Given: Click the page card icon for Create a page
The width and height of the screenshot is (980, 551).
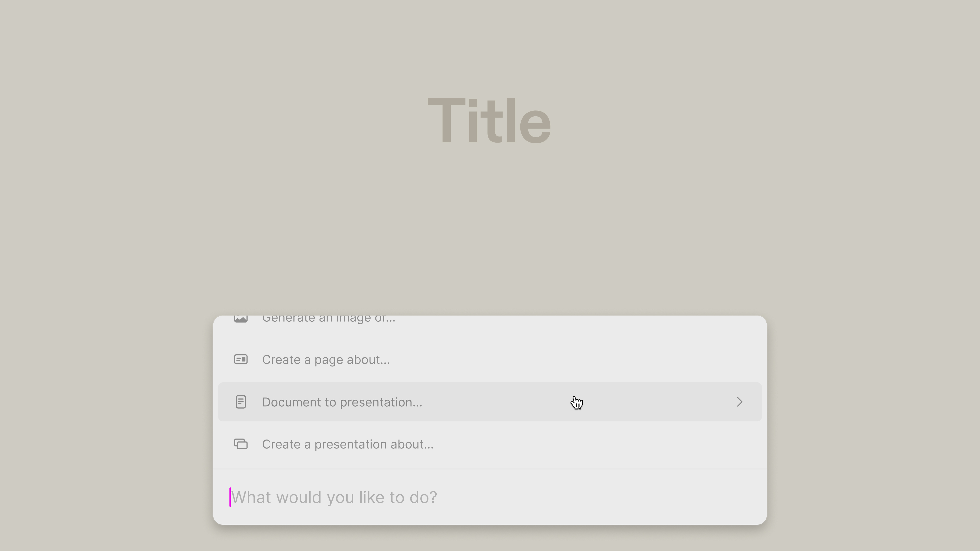Looking at the screenshot, I should pos(240,359).
